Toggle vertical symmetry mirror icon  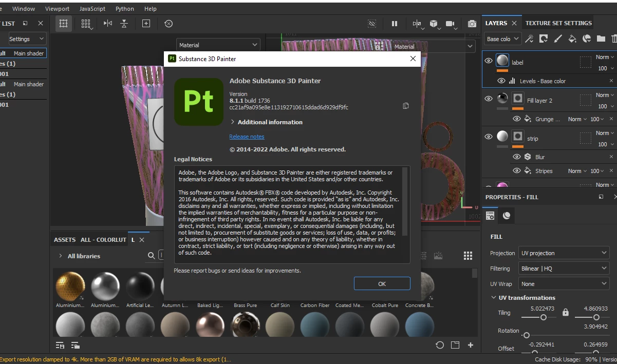pyautogui.click(x=124, y=24)
